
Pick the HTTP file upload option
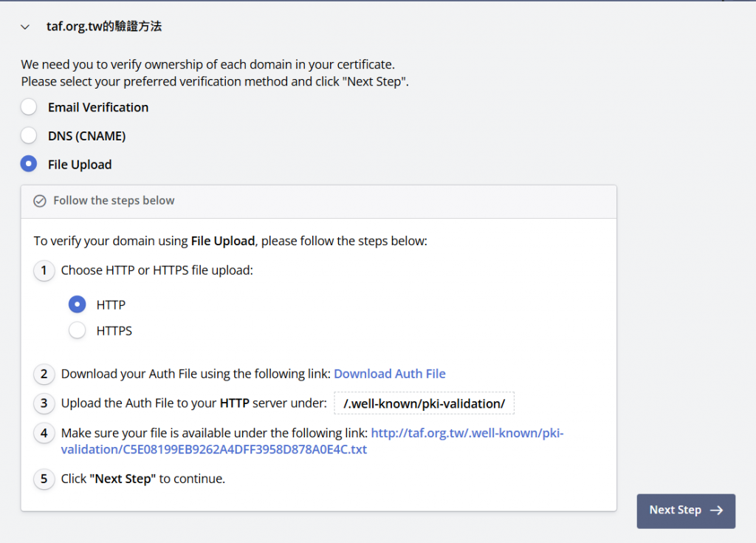[78, 304]
